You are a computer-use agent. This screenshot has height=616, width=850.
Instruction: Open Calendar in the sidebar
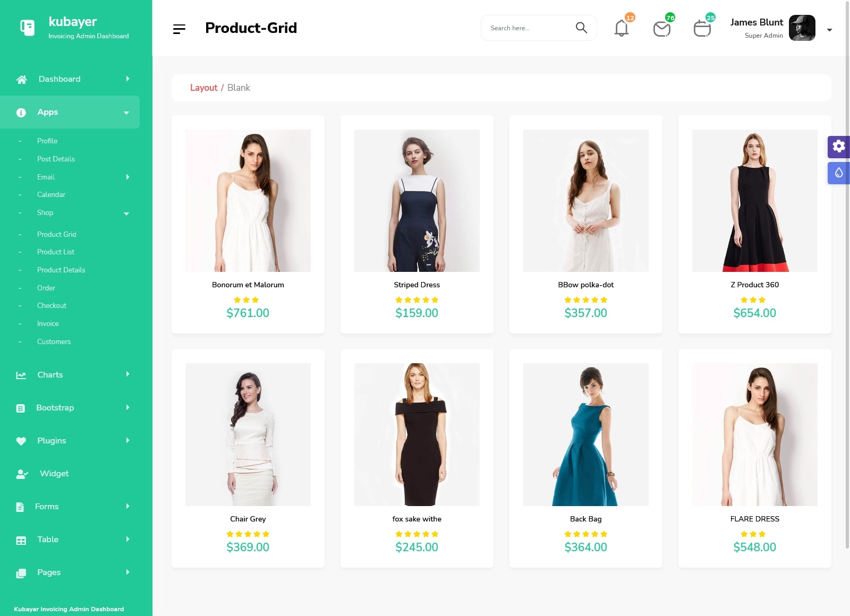[x=51, y=194]
